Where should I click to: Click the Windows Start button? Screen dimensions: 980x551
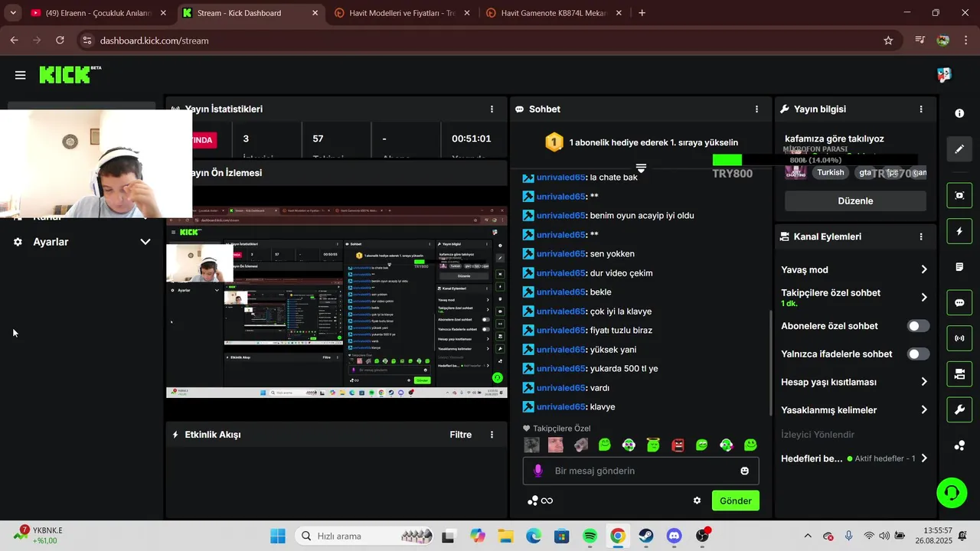(x=277, y=536)
